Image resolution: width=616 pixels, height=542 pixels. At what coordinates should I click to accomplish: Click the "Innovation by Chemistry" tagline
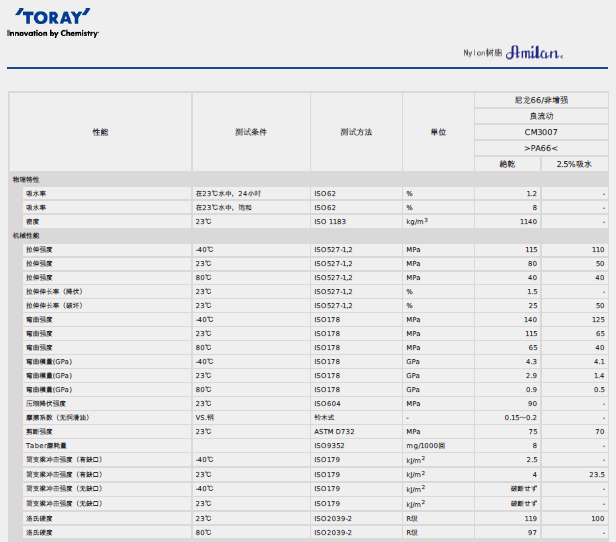[x=53, y=34]
